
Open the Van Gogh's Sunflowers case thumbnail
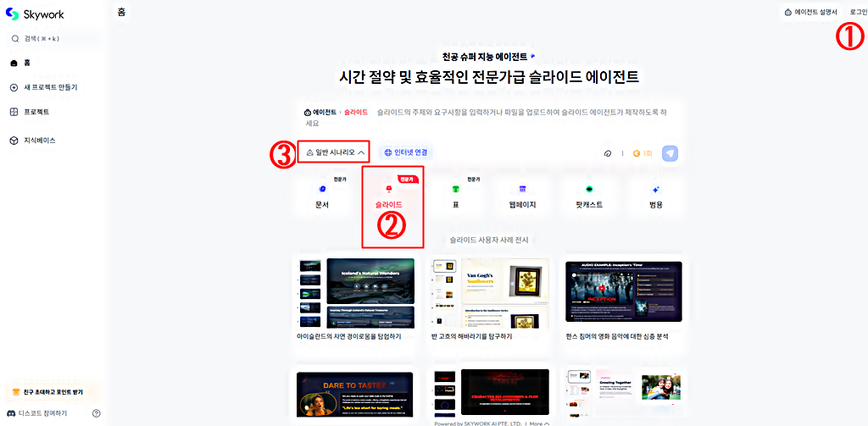pos(491,291)
